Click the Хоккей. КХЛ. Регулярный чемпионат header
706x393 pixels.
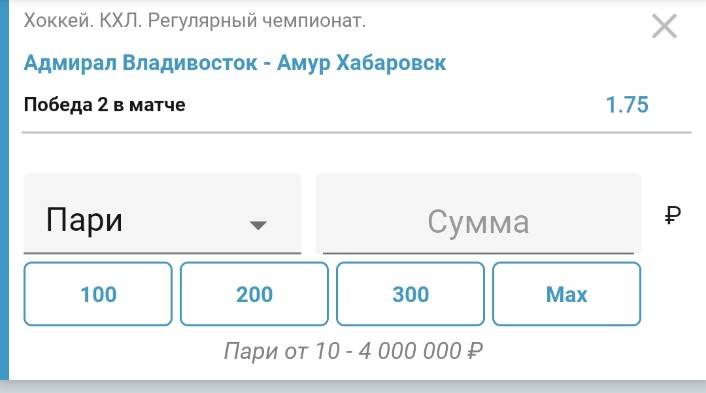click(x=195, y=21)
